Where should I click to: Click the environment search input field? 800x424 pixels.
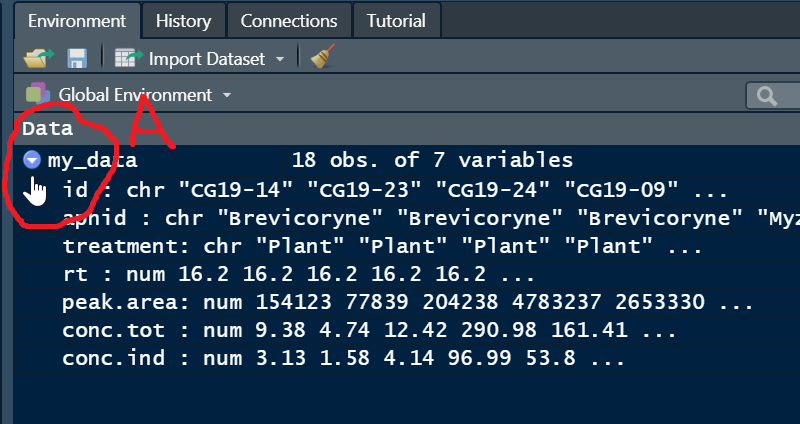[773, 95]
